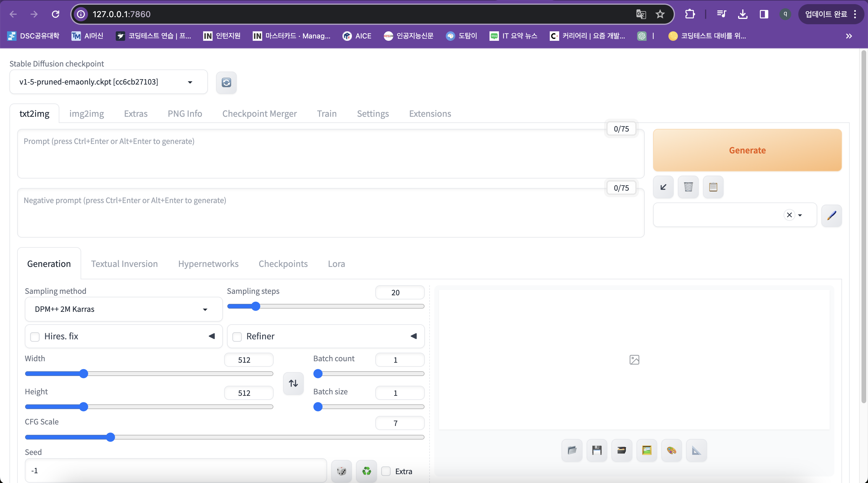This screenshot has width=868, height=483.
Task: Click the trash icon to clear prompt
Action: tap(688, 187)
